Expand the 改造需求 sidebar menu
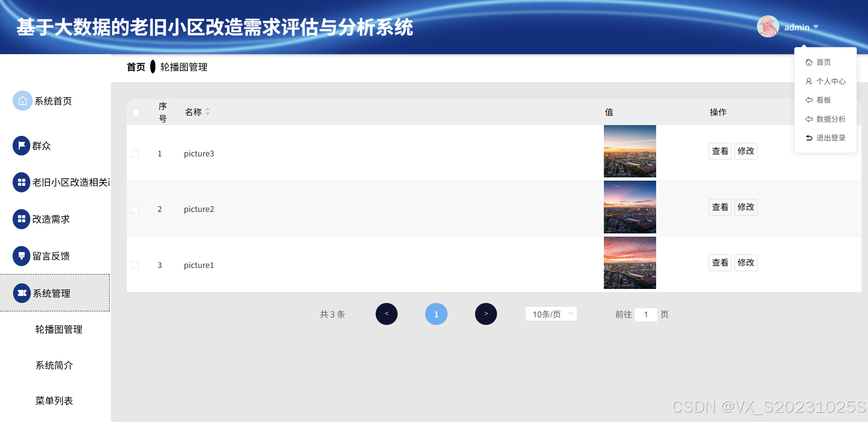868x422 pixels. 55,219
